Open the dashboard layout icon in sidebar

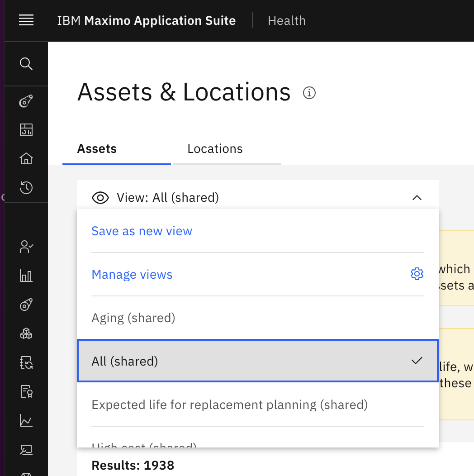pos(26,130)
